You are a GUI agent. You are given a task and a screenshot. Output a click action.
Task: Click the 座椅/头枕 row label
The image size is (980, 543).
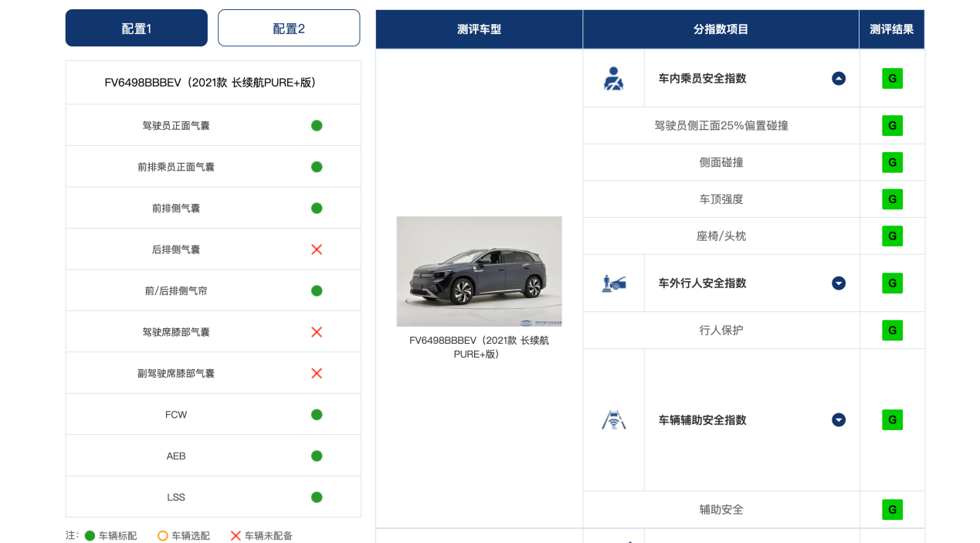721,236
